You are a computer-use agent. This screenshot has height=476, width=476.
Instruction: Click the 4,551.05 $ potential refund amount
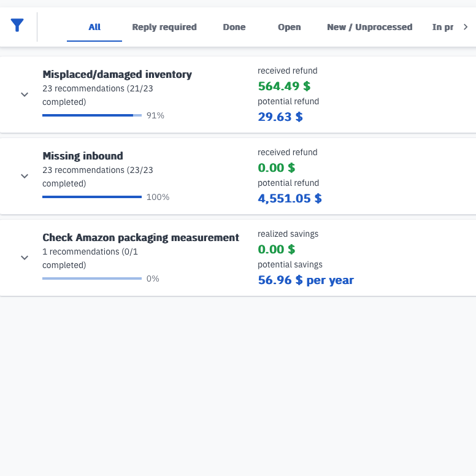[290, 199]
